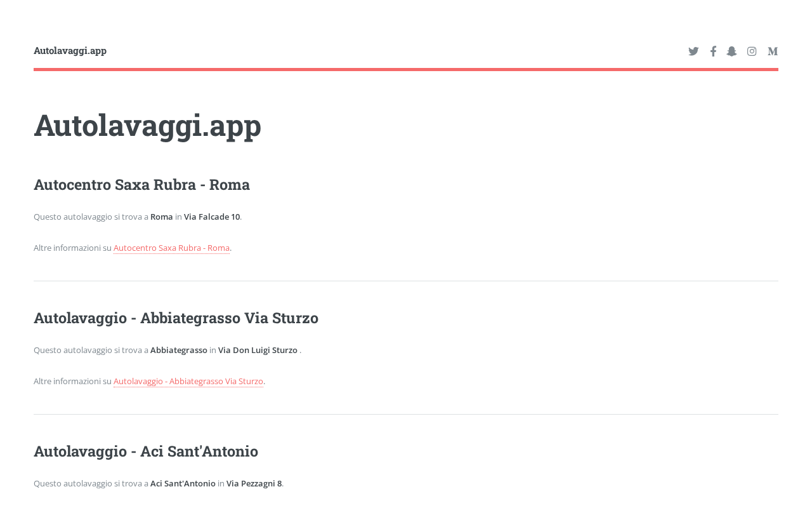The height and width of the screenshot is (508, 812).
Task: Click the bold 'Abbiategrasso' city name
Action: click(x=179, y=350)
